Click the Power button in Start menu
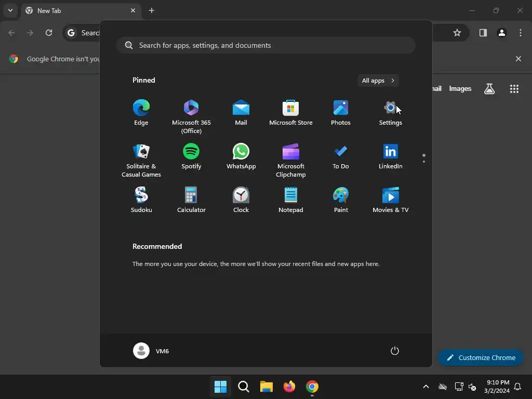The image size is (532, 399). pyautogui.click(x=395, y=351)
